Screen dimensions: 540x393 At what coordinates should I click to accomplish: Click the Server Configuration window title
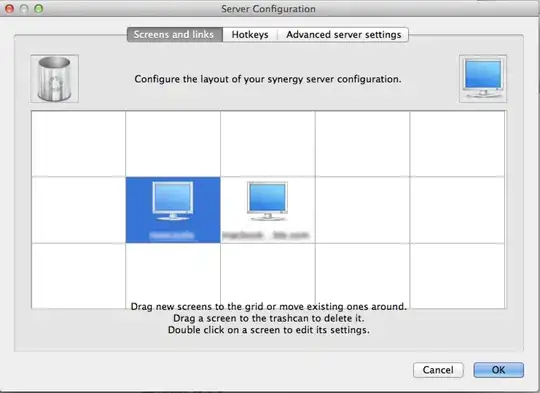click(268, 9)
